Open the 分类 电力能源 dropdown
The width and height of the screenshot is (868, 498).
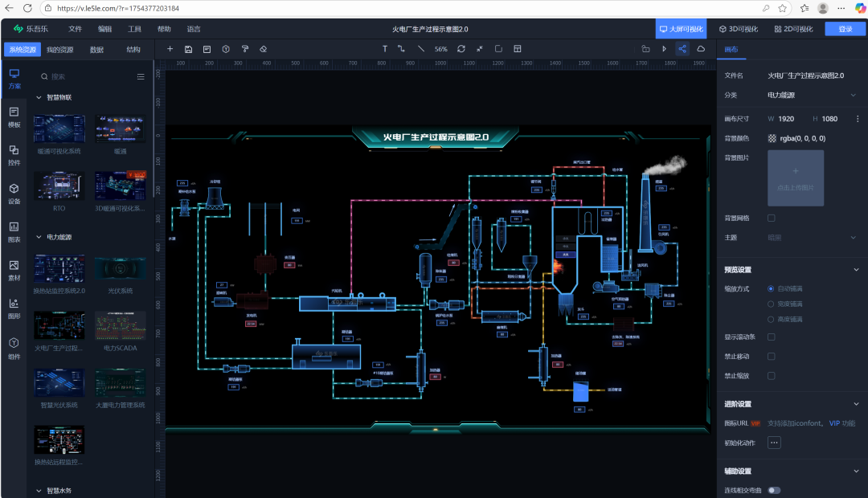coord(812,95)
